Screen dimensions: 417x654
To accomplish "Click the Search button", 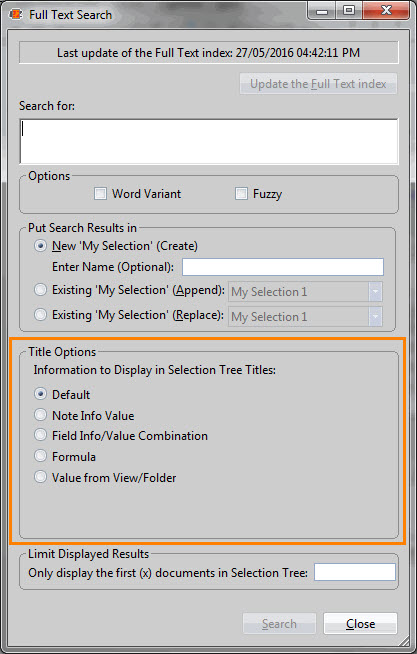I will point(279,624).
